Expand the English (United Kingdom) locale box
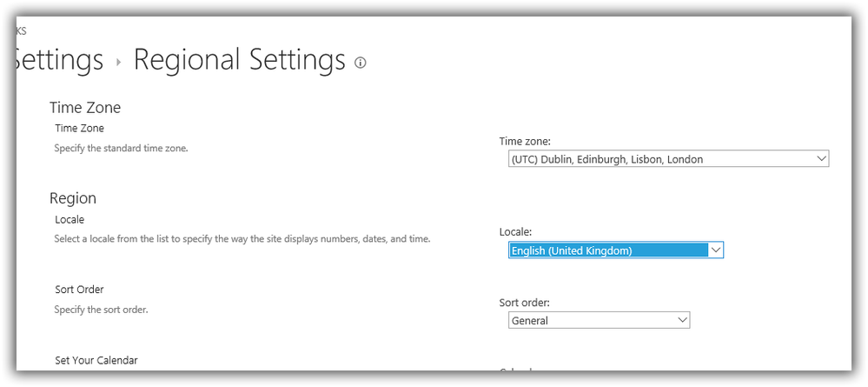This screenshot has width=868, height=387. [x=608, y=250]
